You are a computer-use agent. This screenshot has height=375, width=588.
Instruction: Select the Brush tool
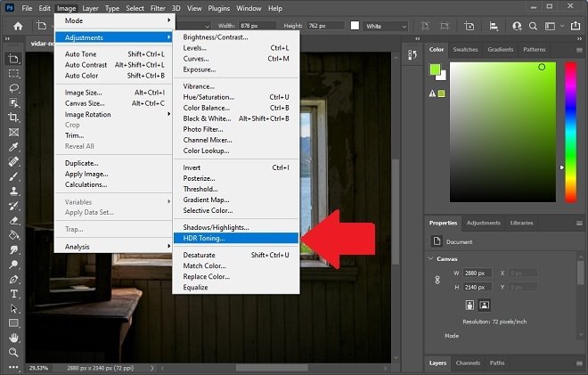click(13, 176)
